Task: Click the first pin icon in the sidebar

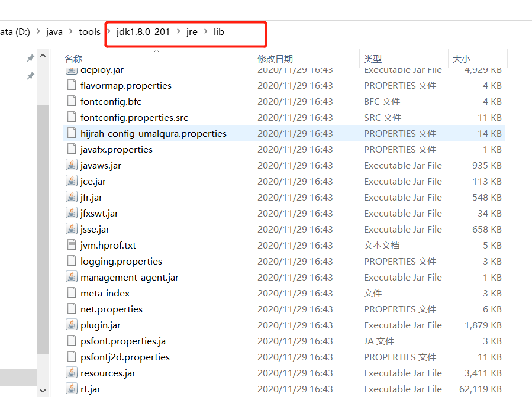Action: (31, 59)
